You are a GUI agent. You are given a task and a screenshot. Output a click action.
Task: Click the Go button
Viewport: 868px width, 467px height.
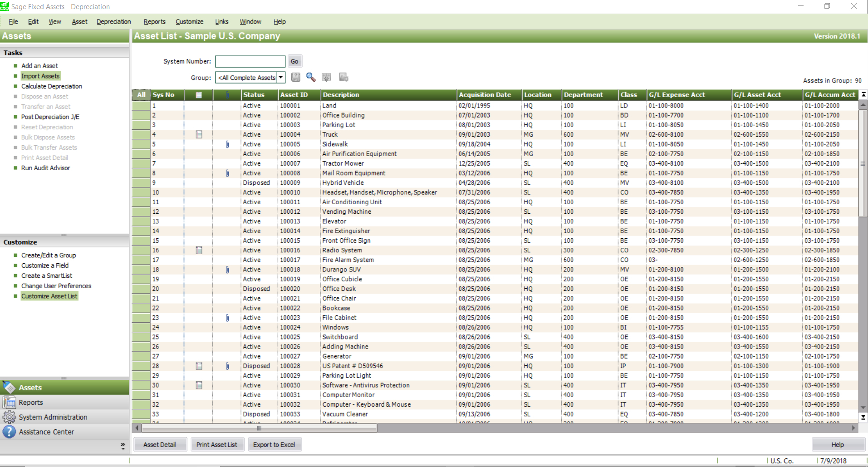[294, 61]
